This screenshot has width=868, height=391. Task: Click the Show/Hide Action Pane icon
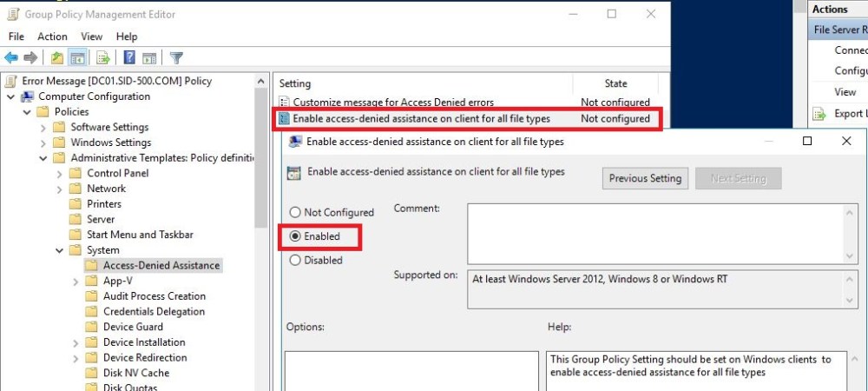click(x=149, y=58)
